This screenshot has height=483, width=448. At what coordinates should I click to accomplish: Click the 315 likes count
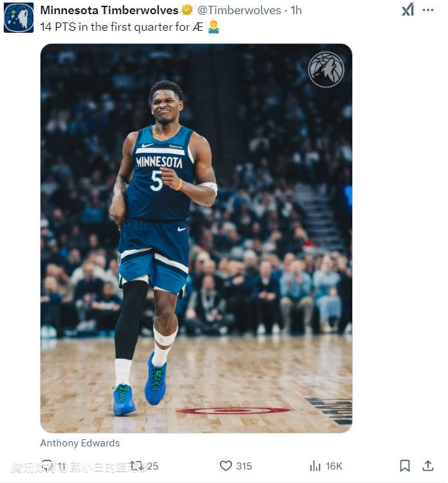pyautogui.click(x=244, y=466)
